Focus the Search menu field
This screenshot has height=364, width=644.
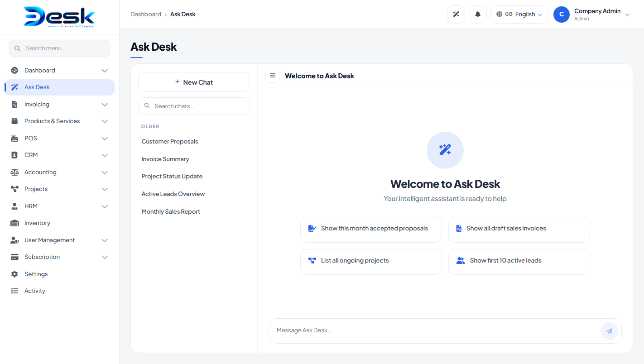(x=59, y=48)
